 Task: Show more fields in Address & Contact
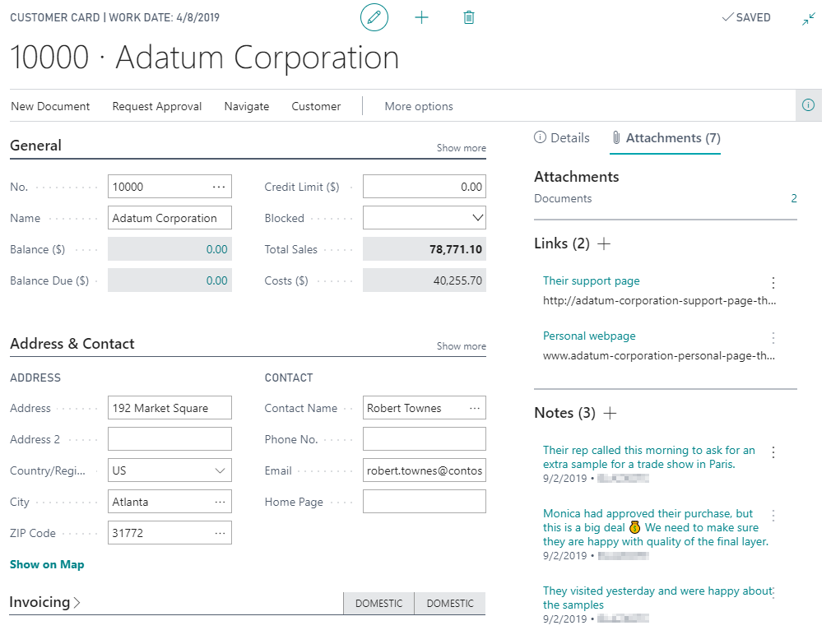coord(461,345)
